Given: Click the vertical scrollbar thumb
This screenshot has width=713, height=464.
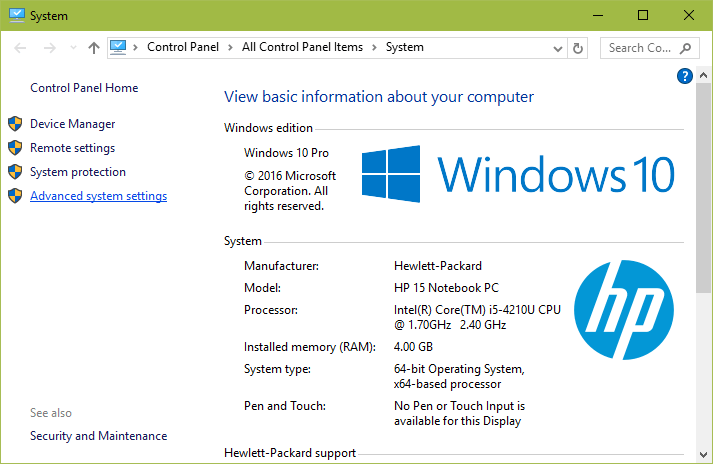Looking at the screenshot, I should [703, 188].
